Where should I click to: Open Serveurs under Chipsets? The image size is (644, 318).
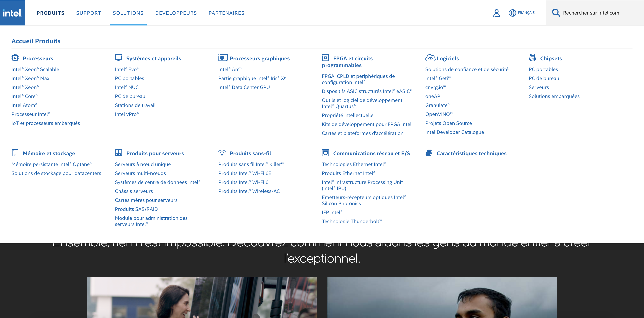pos(539,87)
